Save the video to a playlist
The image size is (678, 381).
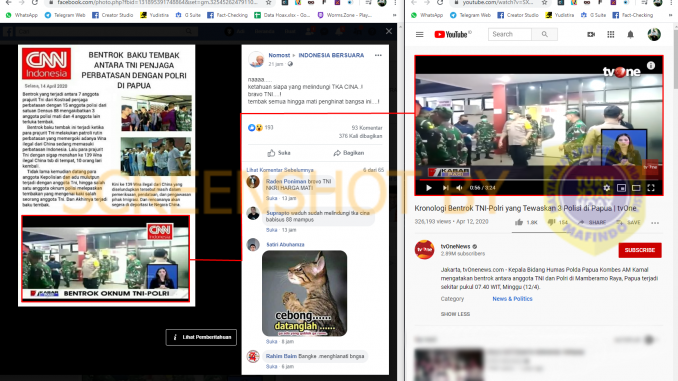pos(629,222)
